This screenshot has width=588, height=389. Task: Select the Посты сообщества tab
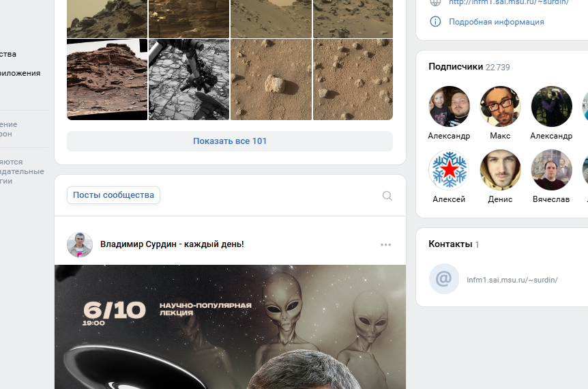(113, 195)
